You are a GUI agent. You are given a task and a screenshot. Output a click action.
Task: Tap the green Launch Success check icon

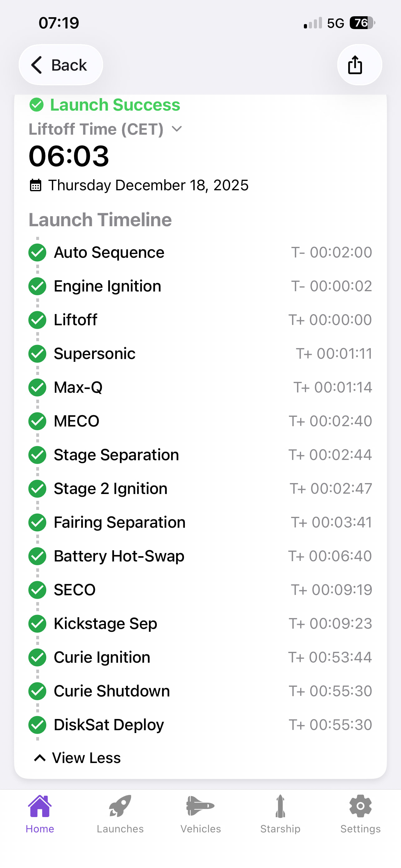click(36, 105)
